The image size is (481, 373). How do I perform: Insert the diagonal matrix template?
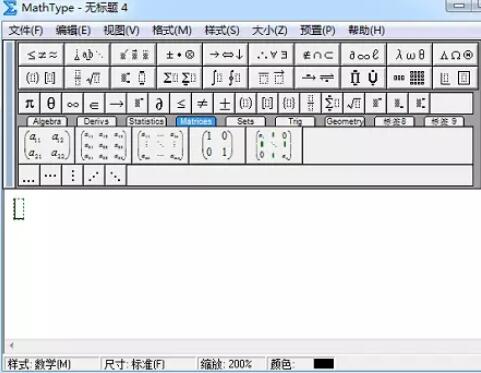pyautogui.click(x=274, y=146)
